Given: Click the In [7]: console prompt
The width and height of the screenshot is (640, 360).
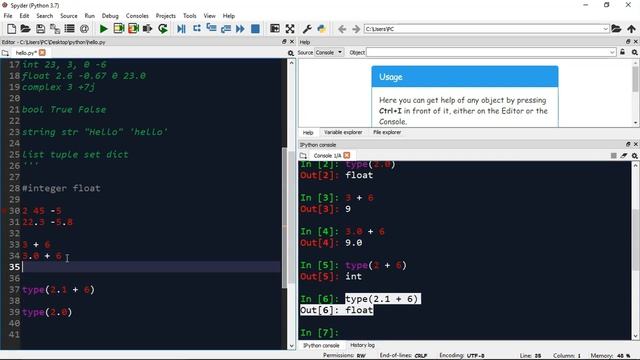Looking at the screenshot, I should coord(320,333).
